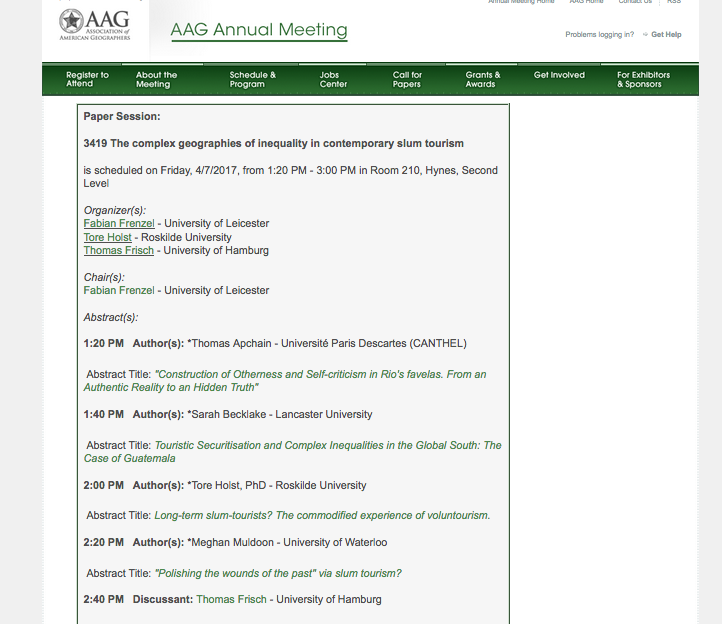Click the Abstract(s) label

point(111,317)
